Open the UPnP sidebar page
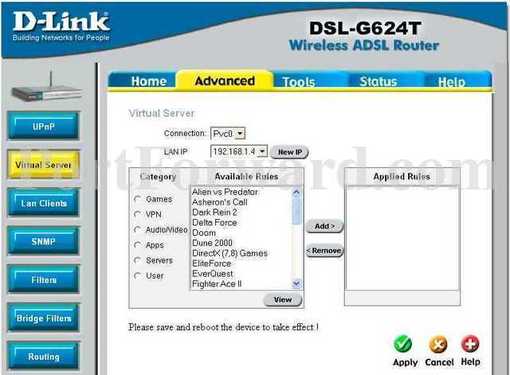The height and width of the screenshot is (375, 510). click(44, 126)
